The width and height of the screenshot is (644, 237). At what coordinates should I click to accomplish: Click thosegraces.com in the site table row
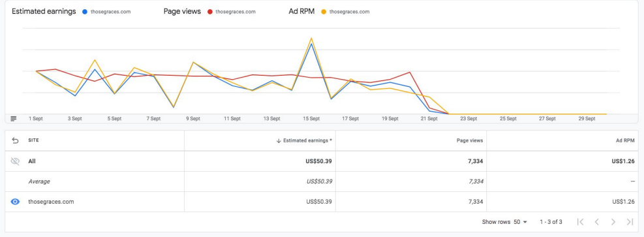[x=51, y=202]
